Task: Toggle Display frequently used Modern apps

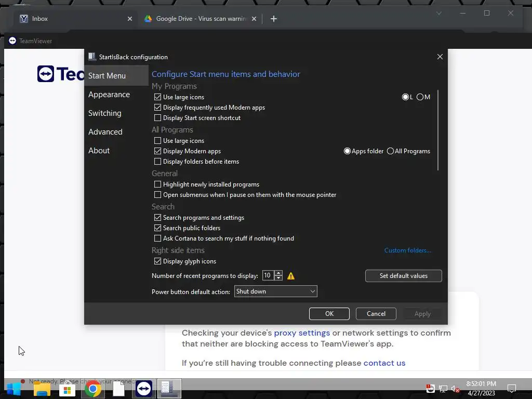Action: click(x=157, y=108)
